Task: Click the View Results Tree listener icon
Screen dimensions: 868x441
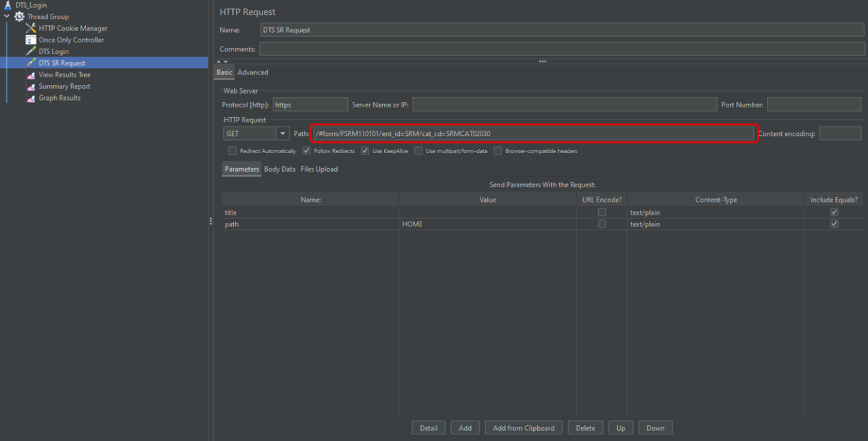Action: tap(31, 75)
